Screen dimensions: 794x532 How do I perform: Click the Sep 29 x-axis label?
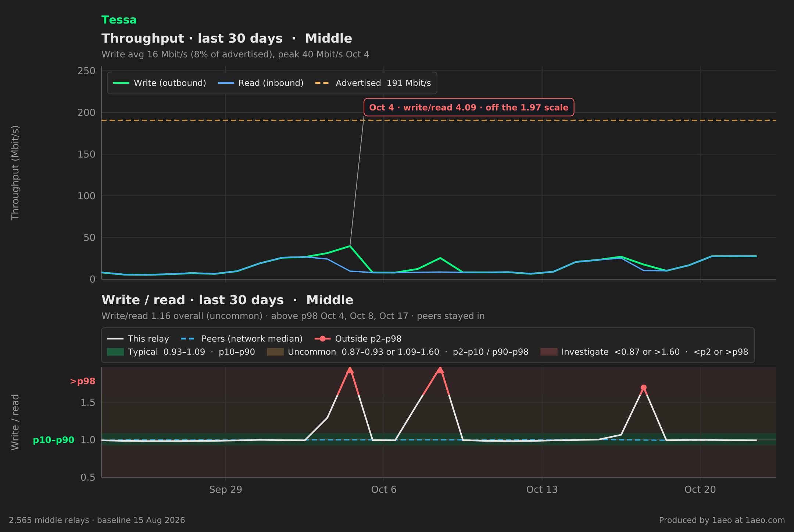(x=226, y=490)
